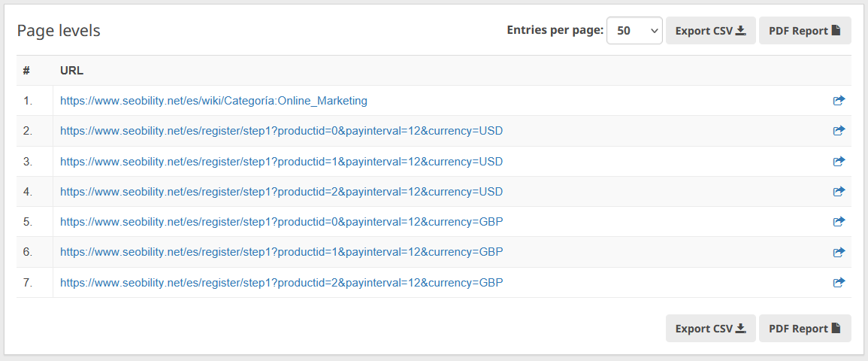
Task: Follow the productid=1 USD register link
Action: click(281, 162)
